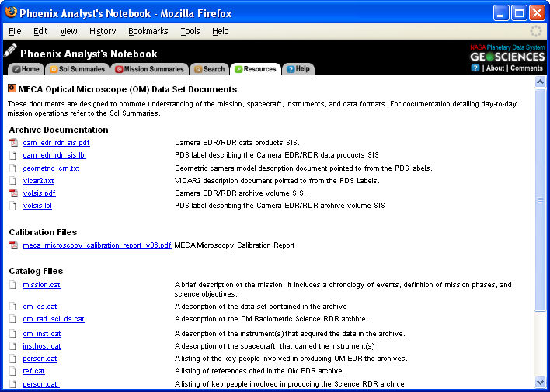Open the insthost.cat link

pos(42,346)
